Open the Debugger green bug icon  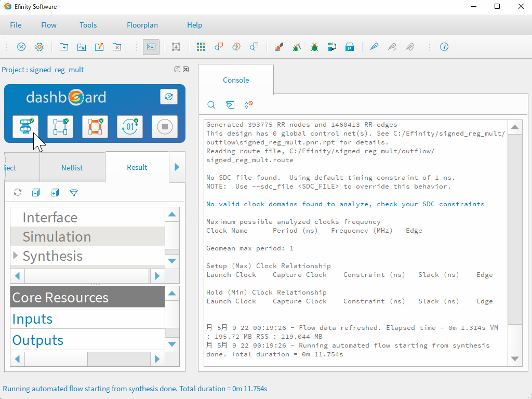coord(314,47)
